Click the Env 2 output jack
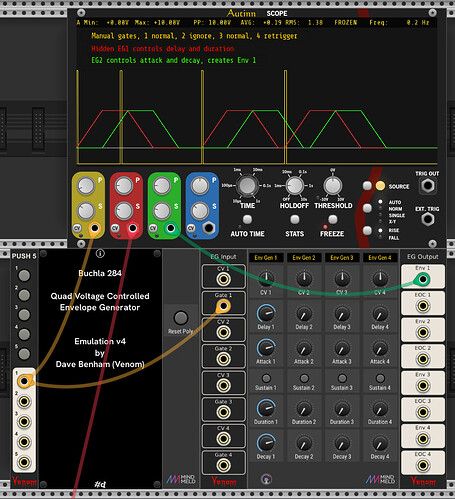This screenshot has width=455, height=499. click(423, 333)
